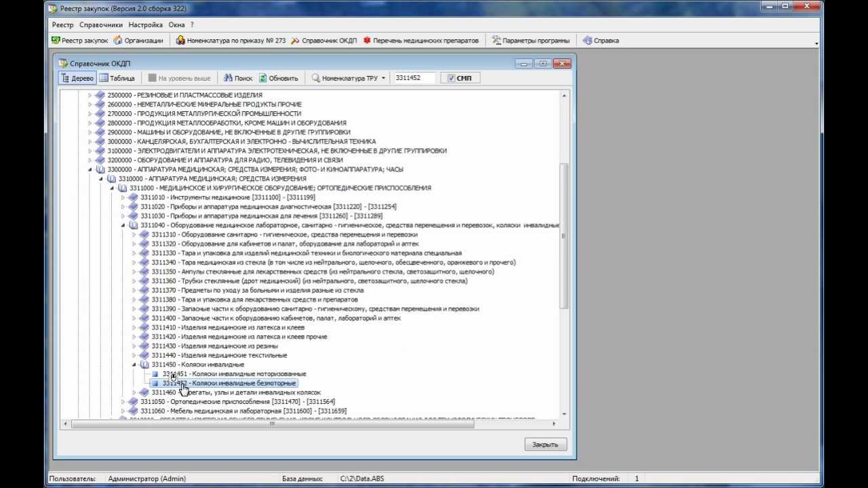868x488 pixels.
Task: Click the Поиск binoculars button
Action: coord(238,78)
